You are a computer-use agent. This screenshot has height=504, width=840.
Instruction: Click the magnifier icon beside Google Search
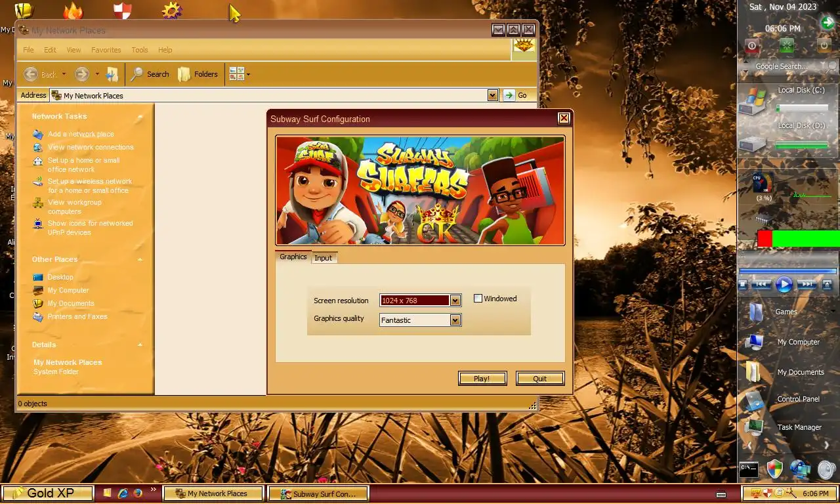click(831, 67)
